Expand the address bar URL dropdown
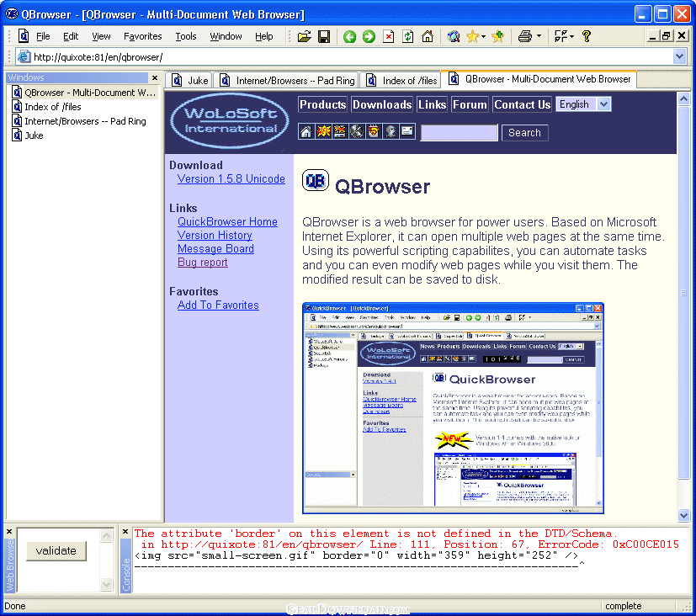This screenshot has width=696, height=616. coord(680,56)
